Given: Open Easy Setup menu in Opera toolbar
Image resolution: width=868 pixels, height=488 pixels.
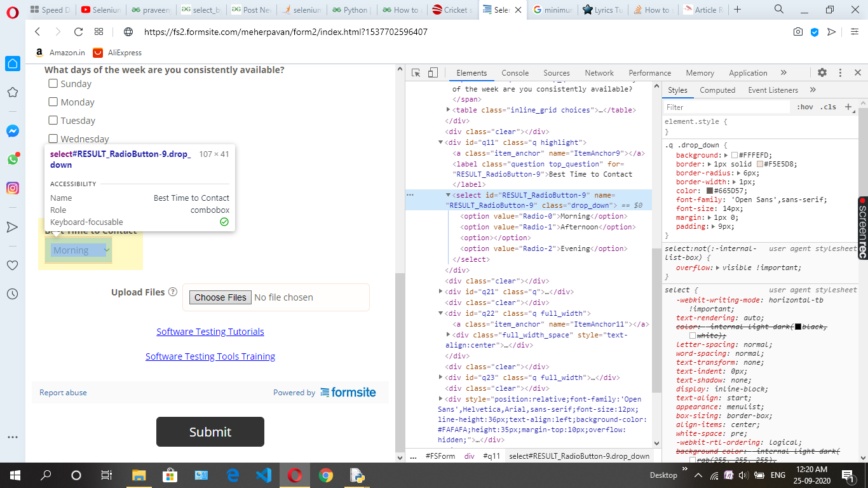Looking at the screenshot, I should (x=853, y=32).
